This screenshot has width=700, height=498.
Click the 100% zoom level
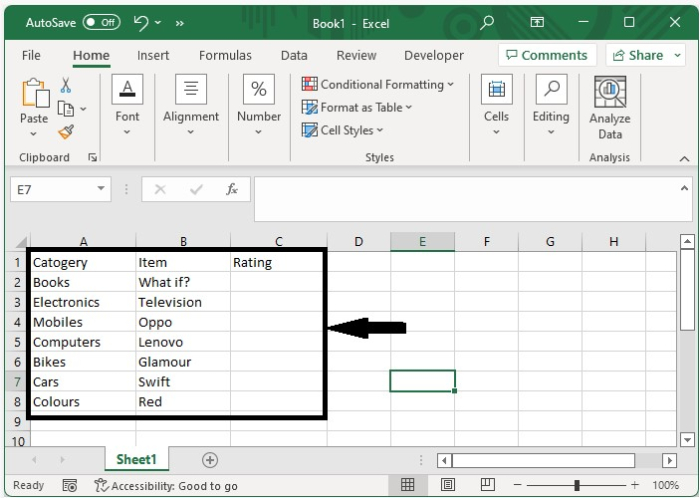[x=665, y=485]
